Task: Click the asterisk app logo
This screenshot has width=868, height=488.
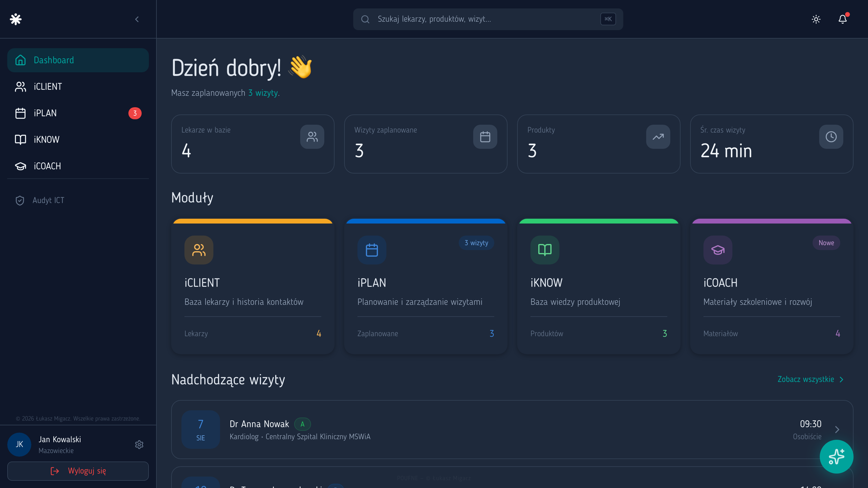Action: (x=16, y=19)
